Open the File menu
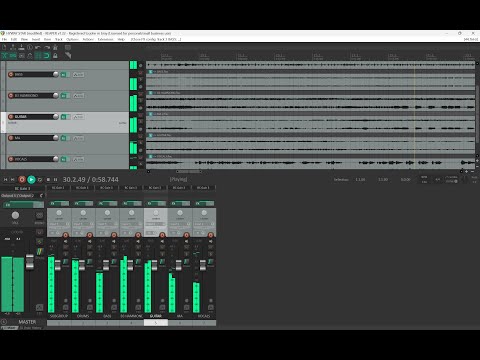Image resolution: width=480 pixels, height=360 pixels. pos(4,39)
